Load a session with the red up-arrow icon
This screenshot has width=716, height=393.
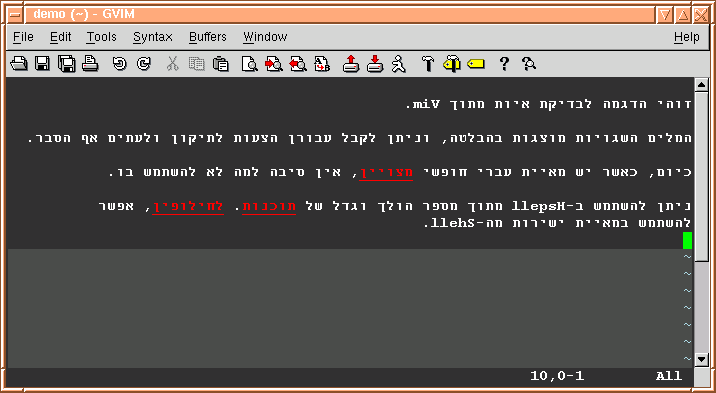click(351, 64)
